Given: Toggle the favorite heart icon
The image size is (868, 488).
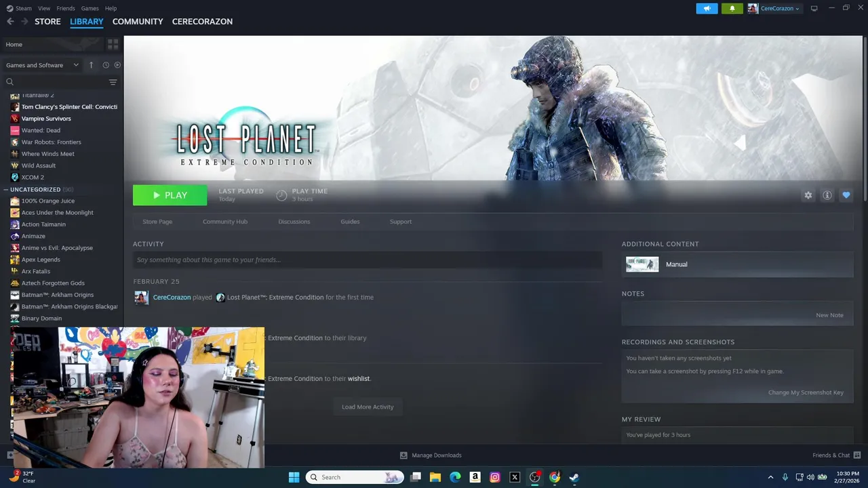Looking at the screenshot, I should coord(846,195).
